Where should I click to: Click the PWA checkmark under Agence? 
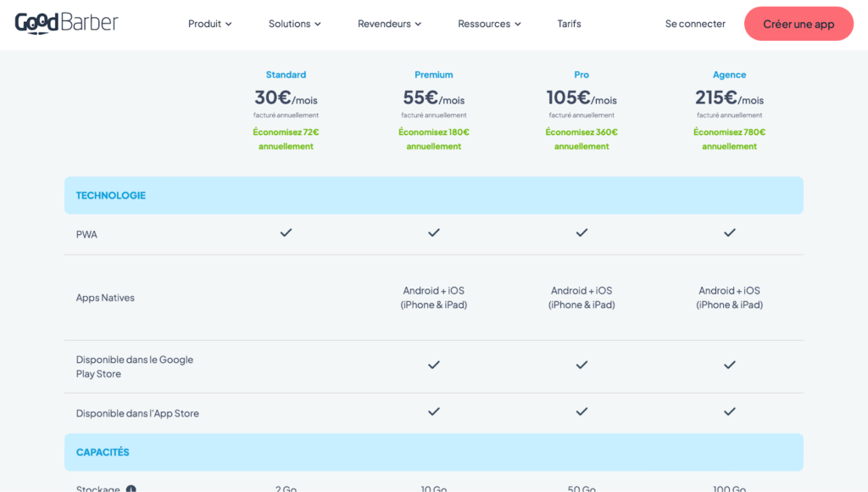[729, 232]
